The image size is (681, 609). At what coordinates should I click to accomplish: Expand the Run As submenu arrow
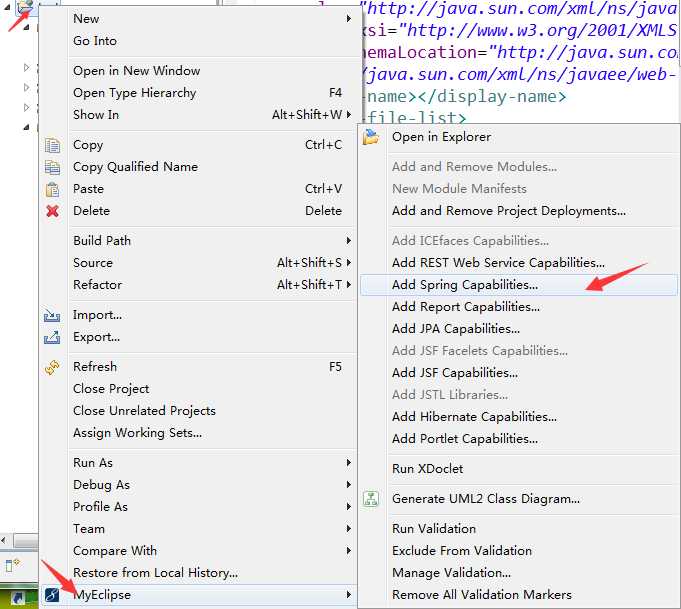click(348, 463)
